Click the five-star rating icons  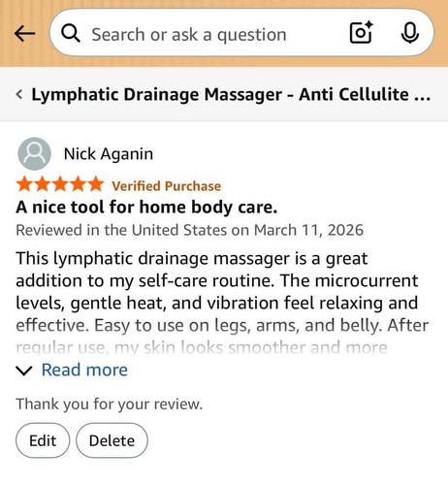click(60, 184)
